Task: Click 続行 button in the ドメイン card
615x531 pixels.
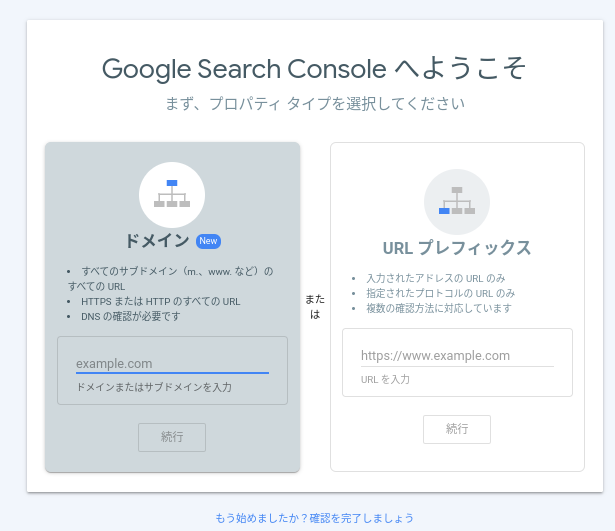Action: [x=172, y=437]
